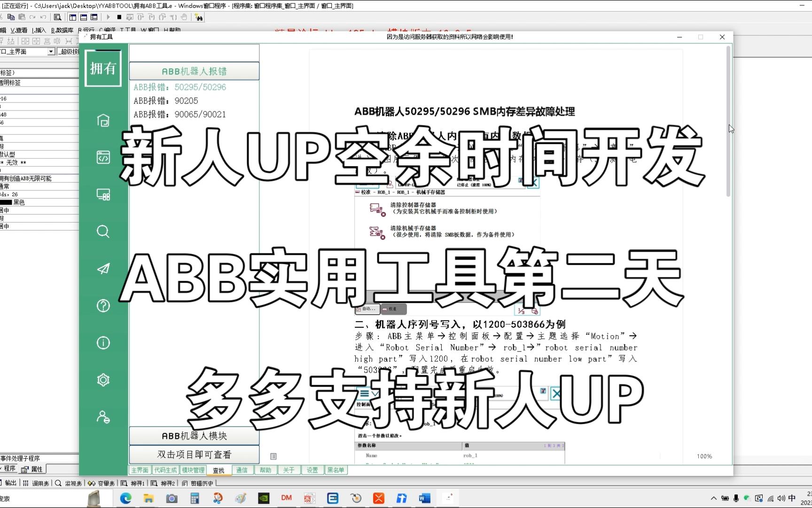Open the search magnifier icon in sidebar
This screenshot has height=508, width=812.
(x=103, y=231)
